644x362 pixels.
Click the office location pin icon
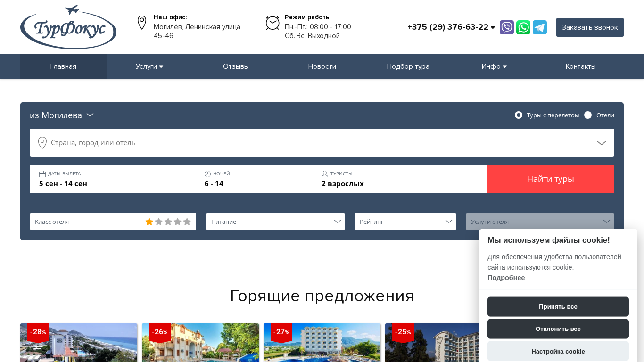click(142, 23)
